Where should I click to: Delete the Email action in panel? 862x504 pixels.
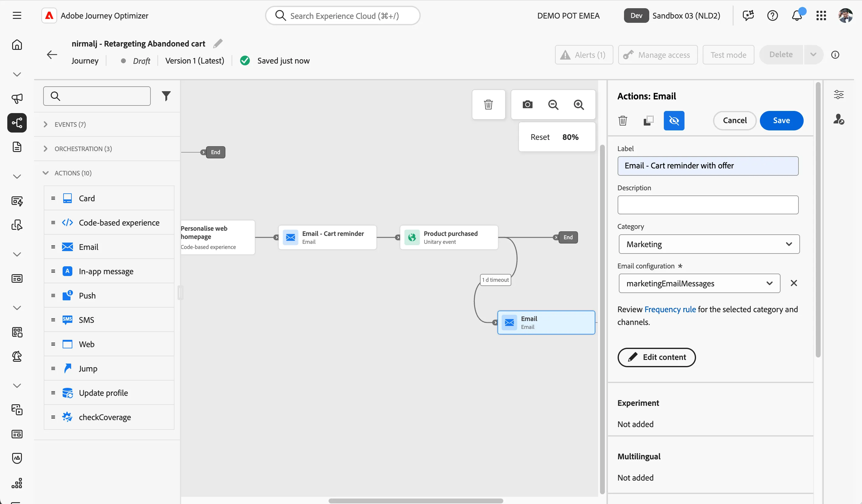[x=622, y=120]
